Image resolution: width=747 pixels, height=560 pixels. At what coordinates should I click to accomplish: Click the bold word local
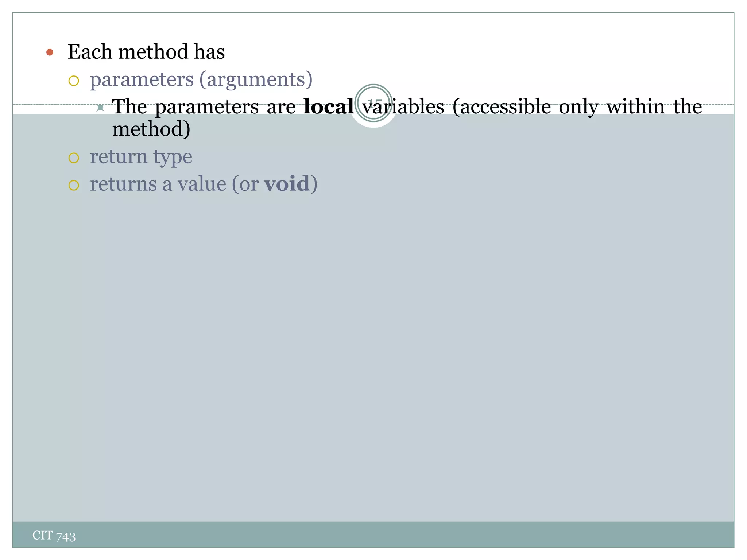(x=328, y=106)
